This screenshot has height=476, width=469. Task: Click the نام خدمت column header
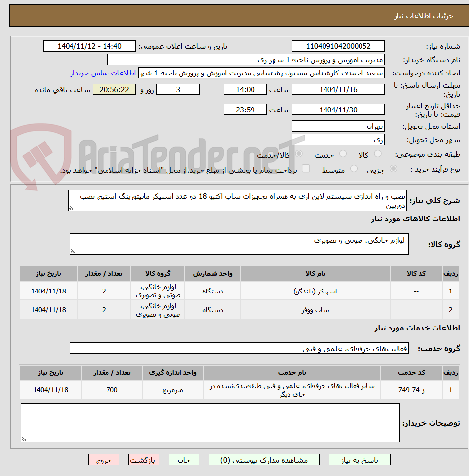[292, 372]
